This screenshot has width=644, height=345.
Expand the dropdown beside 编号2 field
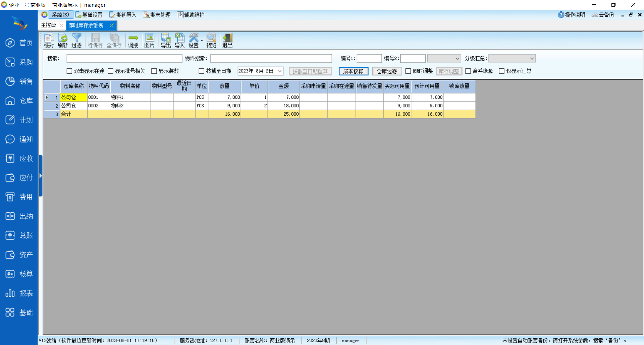[457, 59]
